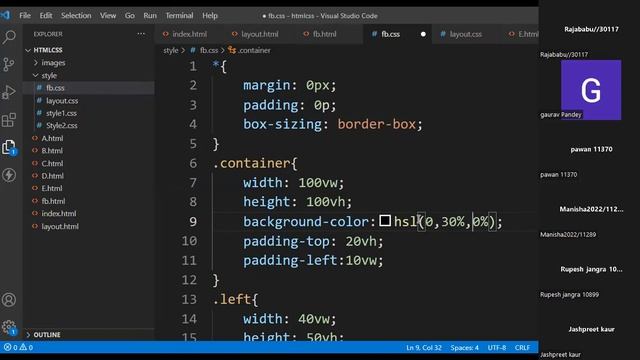The height and width of the screenshot is (360, 640).
Task: Open layout.css in the file tree
Action: pos(62,100)
